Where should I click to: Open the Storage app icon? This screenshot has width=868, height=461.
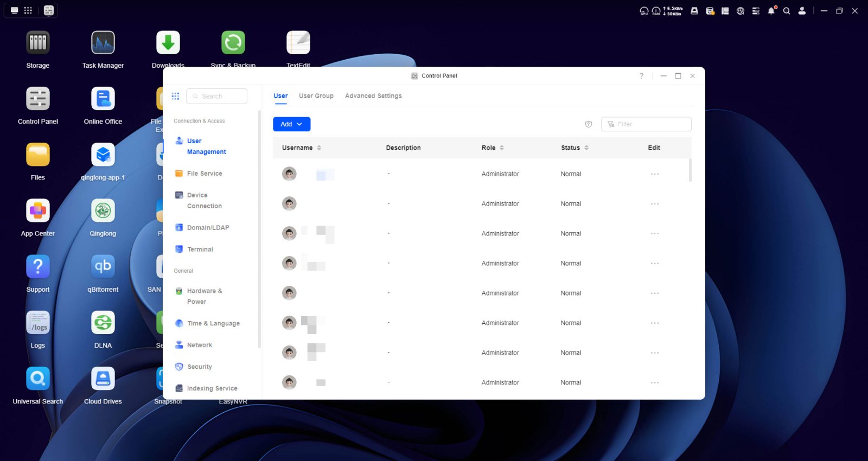point(38,43)
